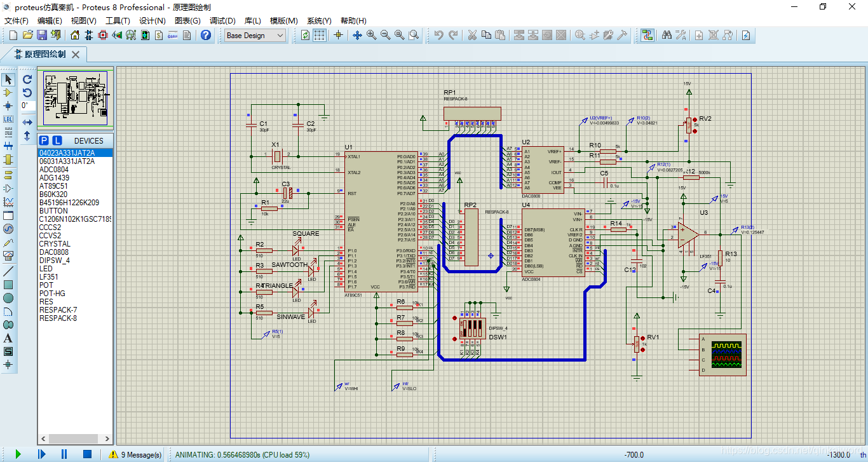Undo the last action
868x462 pixels.
pos(439,36)
